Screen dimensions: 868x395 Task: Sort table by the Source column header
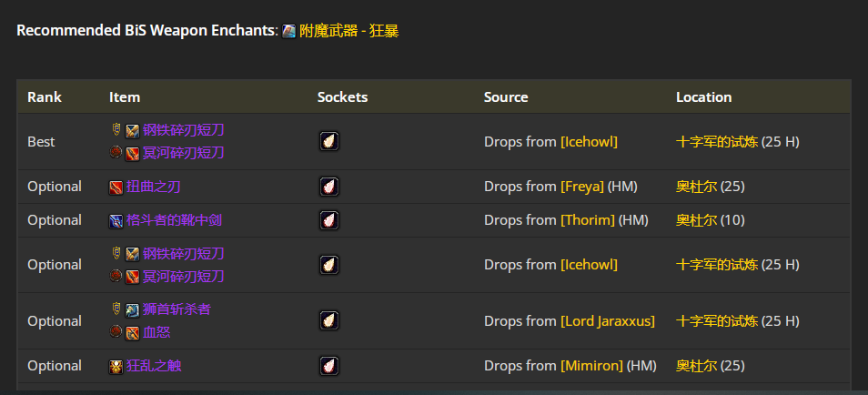(506, 97)
